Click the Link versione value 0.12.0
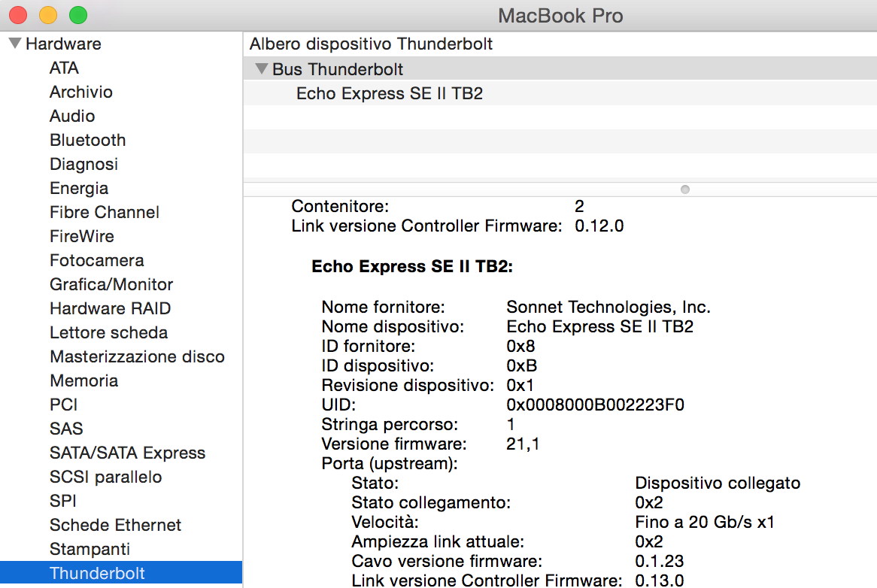The image size is (877, 588). tap(599, 226)
